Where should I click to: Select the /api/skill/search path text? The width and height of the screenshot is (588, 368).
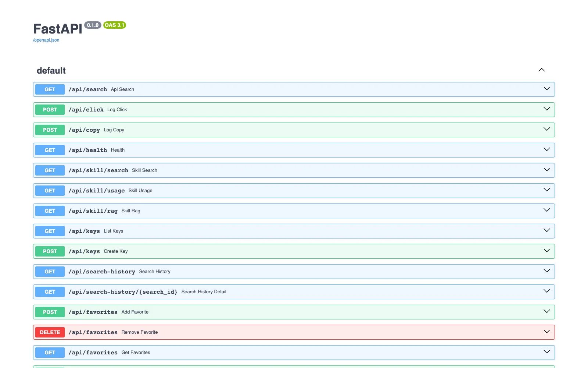(98, 170)
